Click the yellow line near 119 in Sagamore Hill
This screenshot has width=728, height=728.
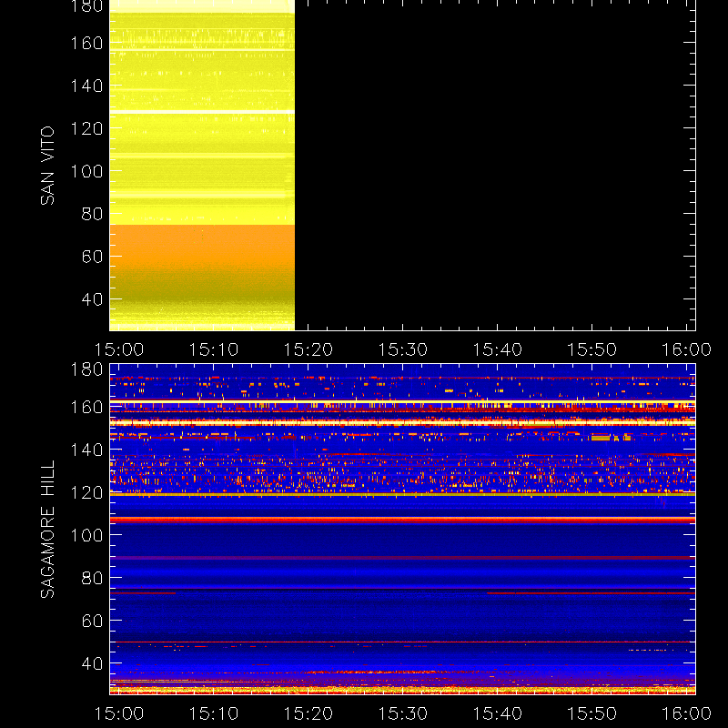click(402, 494)
